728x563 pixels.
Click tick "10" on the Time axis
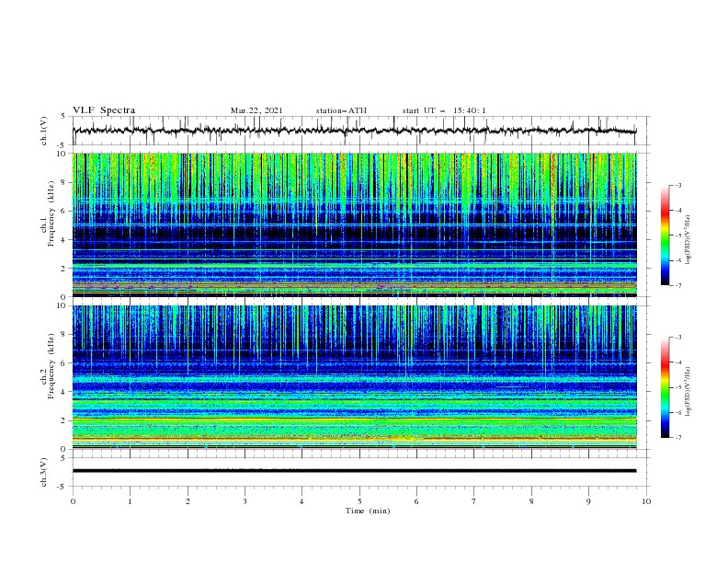click(646, 501)
